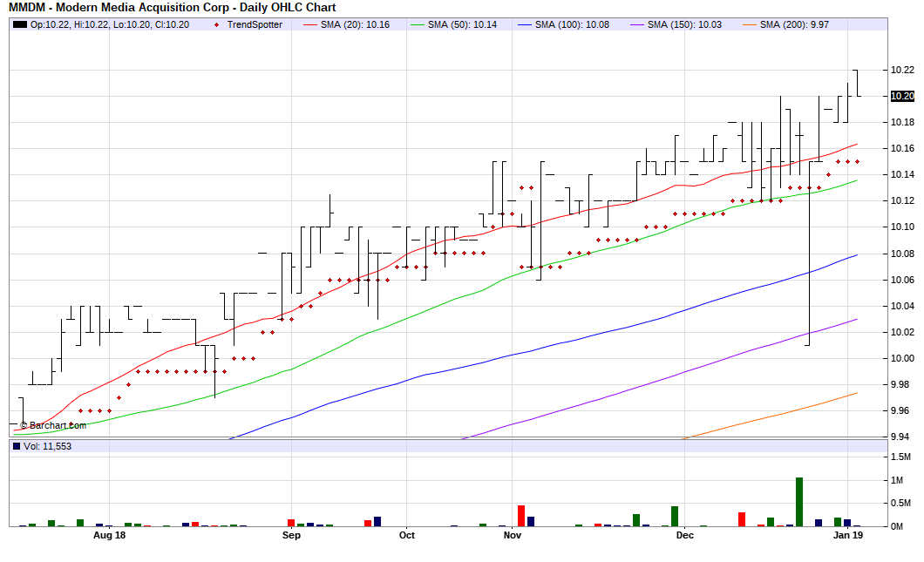Click the 10.02 price axis label
This screenshot has width=924, height=562.
coord(901,332)
